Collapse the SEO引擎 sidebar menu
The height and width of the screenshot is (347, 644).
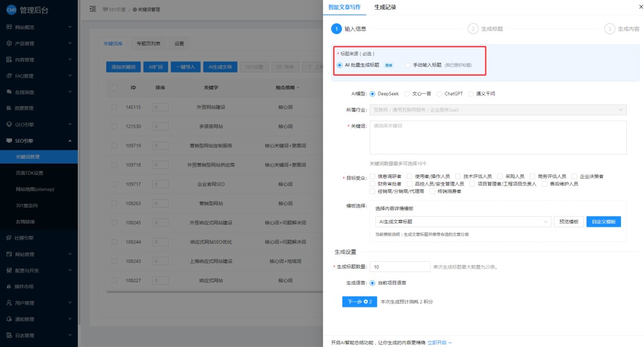click(70, 141)
